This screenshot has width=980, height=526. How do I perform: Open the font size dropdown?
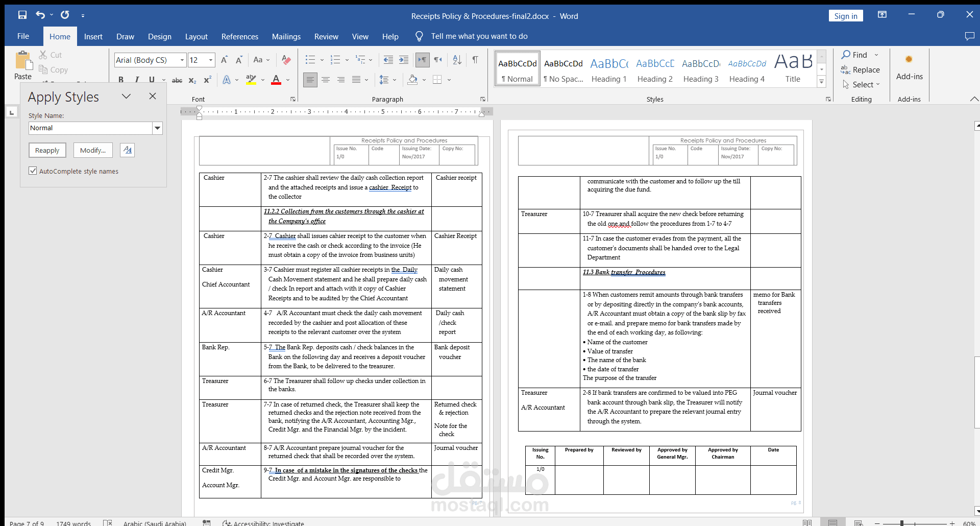coord(211,60)
